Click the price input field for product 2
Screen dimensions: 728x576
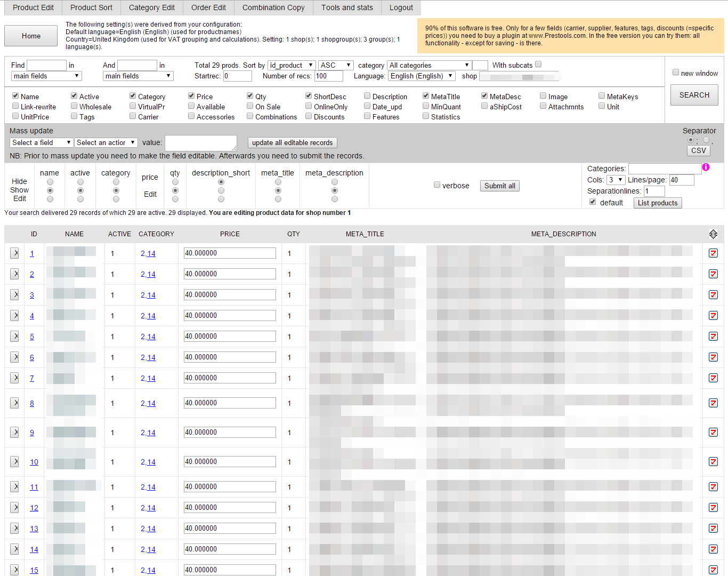pyautogui.click(x=230, y=274)
